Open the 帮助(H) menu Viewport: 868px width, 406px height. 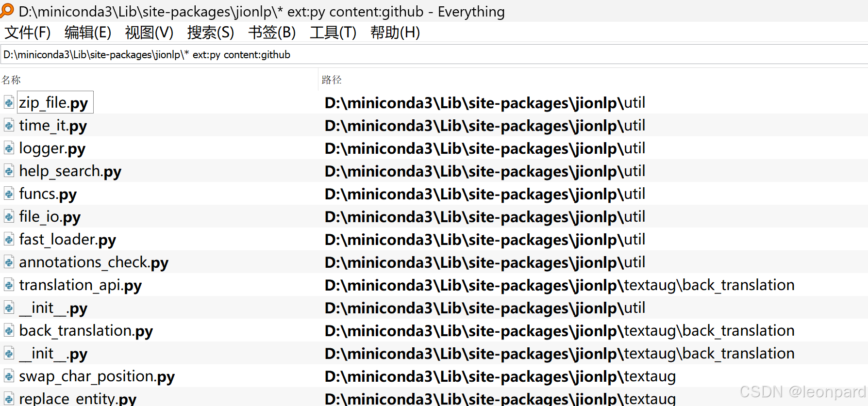(x=395, y=32)
